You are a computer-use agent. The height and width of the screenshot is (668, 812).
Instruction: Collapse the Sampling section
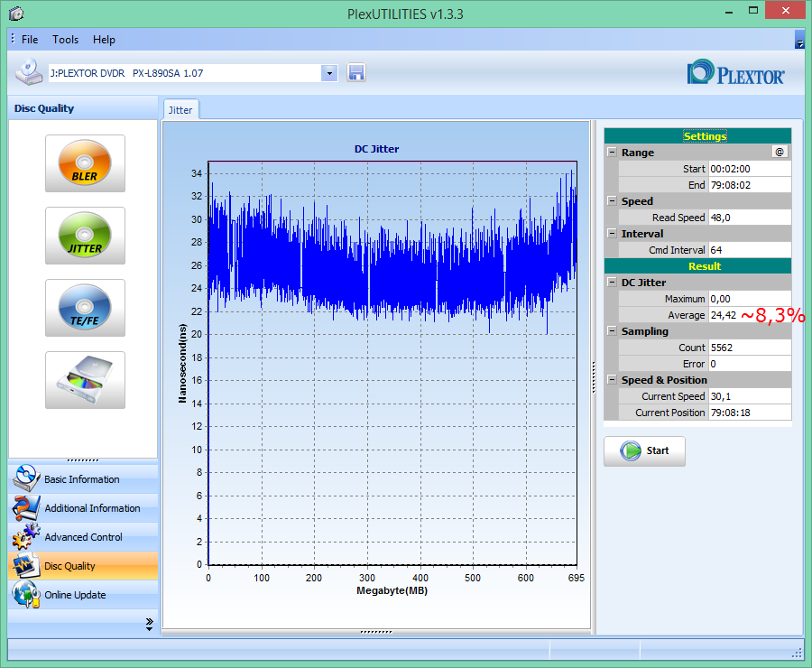coord(612,330)
